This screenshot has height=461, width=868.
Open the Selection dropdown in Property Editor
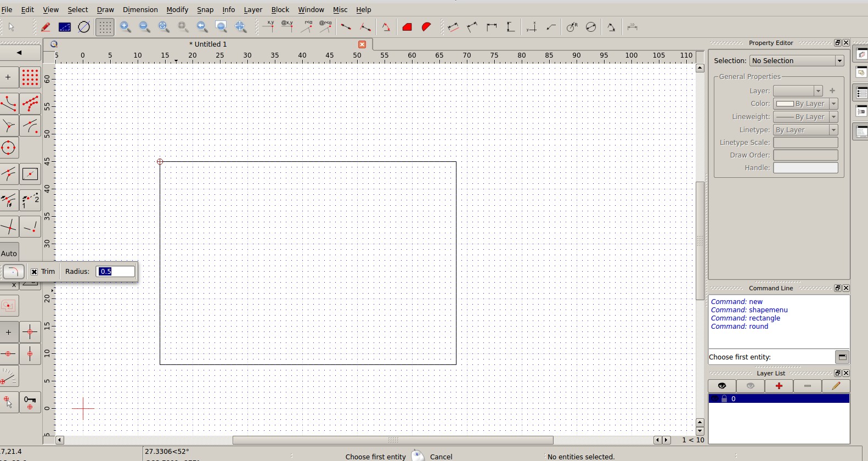pyautogui.click(x=796, y=61)
